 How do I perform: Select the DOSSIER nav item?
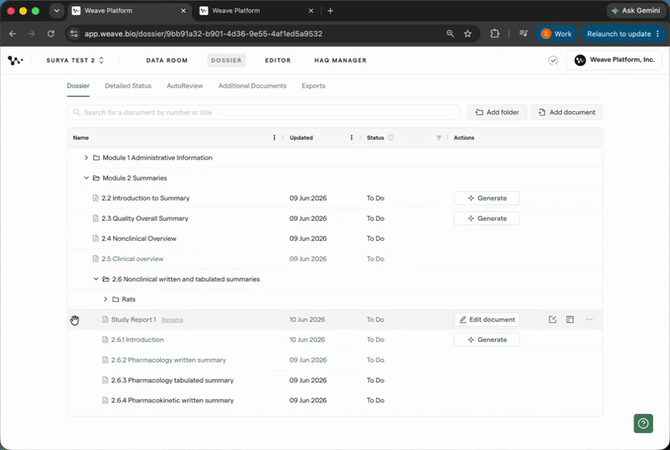pos(226,60)
